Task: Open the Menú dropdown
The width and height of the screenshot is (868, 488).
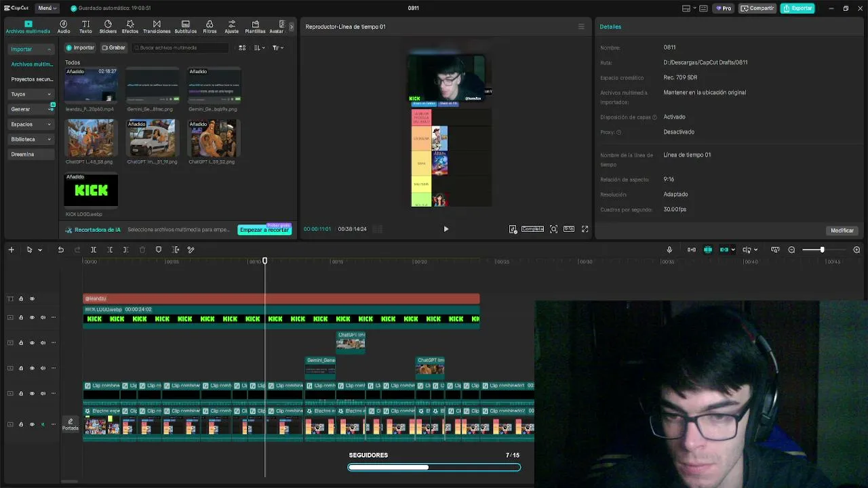Action: (47, 8)
